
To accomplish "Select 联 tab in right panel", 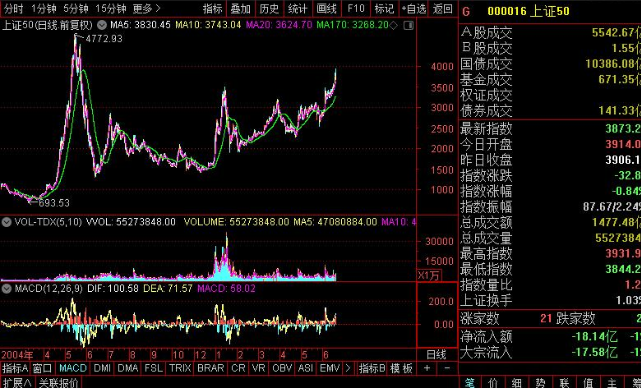I will (x=565, y=383).
